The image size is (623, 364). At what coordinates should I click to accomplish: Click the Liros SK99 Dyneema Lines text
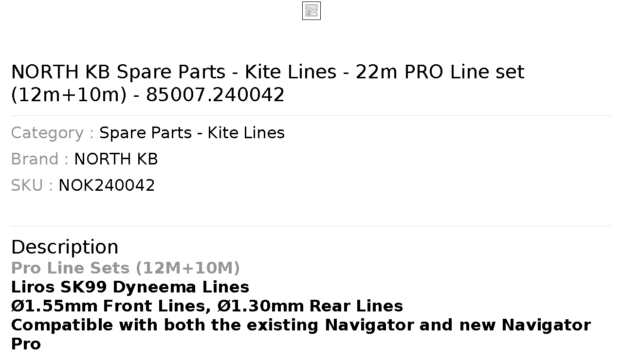(x=130, y=287)
